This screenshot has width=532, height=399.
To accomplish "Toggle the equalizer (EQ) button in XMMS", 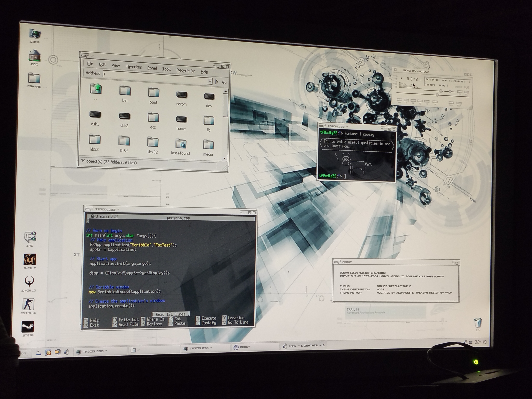I will [460, 92].
